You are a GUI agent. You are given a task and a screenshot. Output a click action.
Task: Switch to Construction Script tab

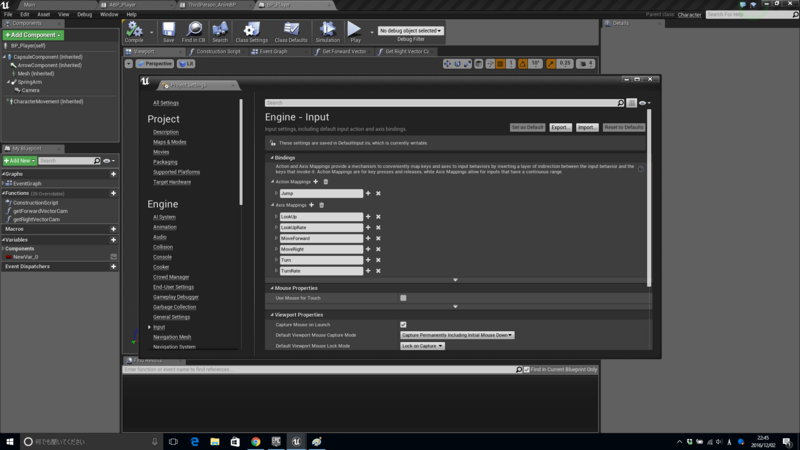[218, 52]
